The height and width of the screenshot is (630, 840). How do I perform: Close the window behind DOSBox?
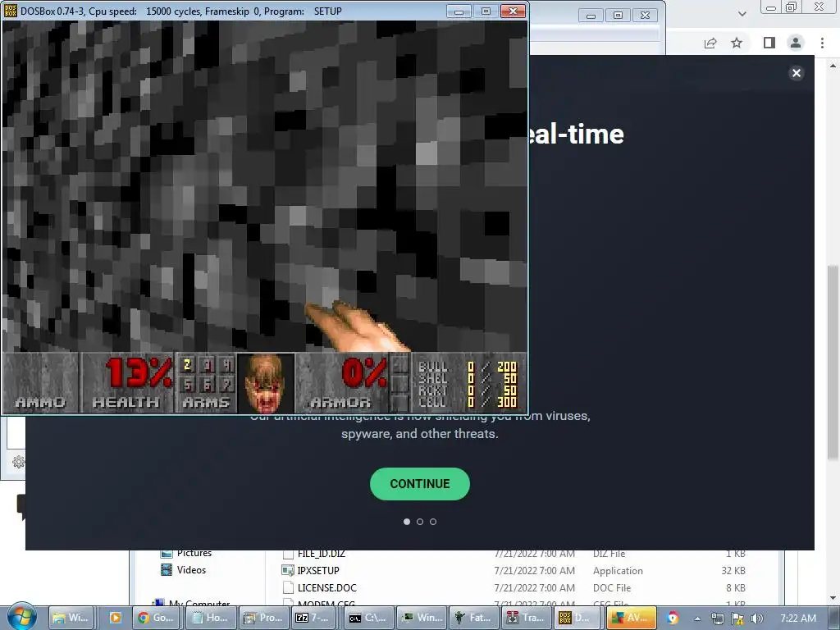point(646,16)
